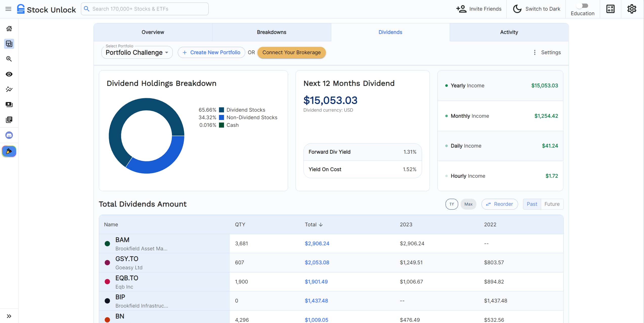Click the Non-Dividend Stocks legend swatch
Image resolution: width=644 pixels, height=323 pixels.
coord(221,117)
